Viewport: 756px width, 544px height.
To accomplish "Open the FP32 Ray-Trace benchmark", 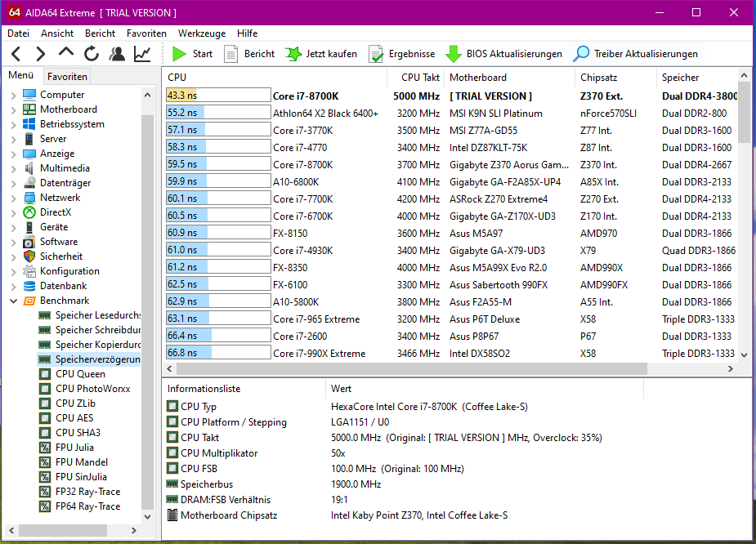I will pos(87,492).
